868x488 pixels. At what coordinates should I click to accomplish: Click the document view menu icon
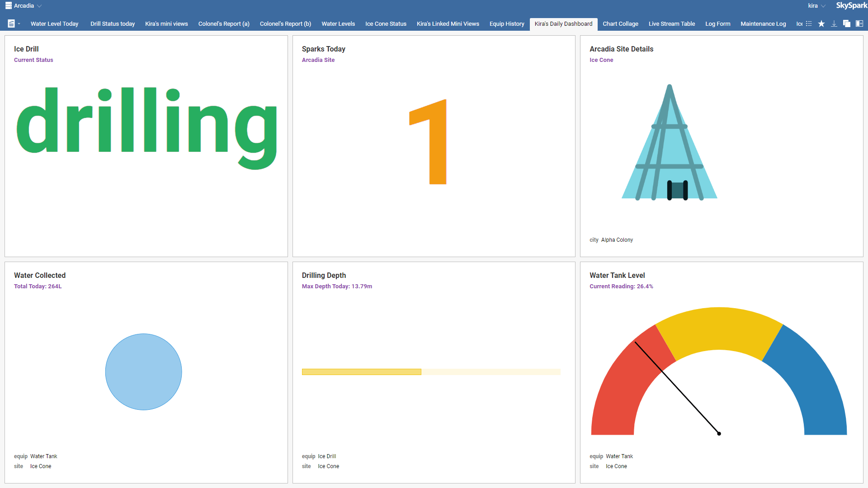[11, 23]
